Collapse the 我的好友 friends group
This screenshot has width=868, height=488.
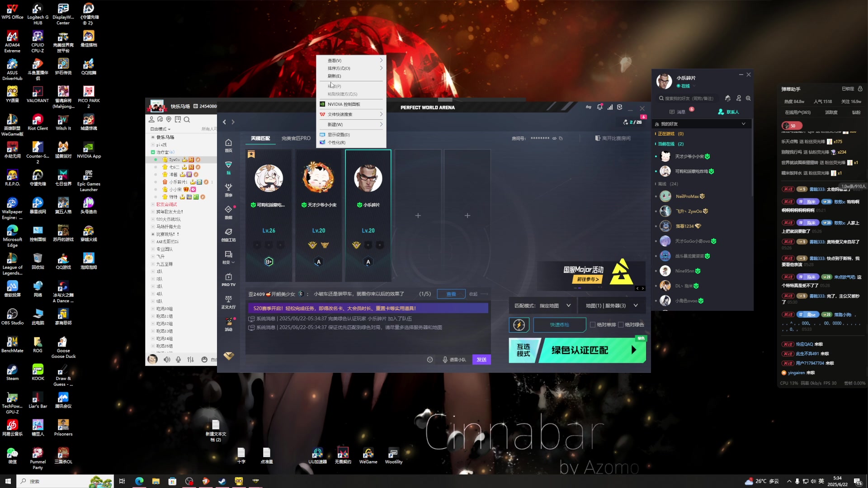coord(744,124)
